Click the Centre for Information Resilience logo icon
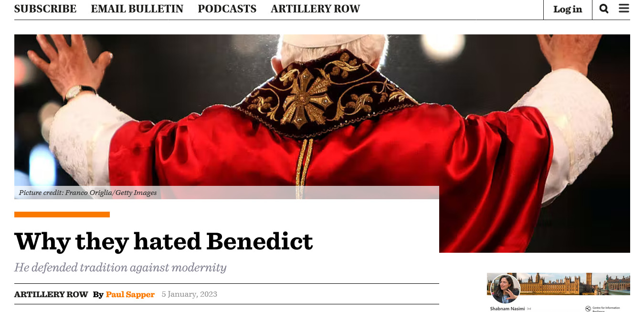This screenshot has height=312, width=644. point(588,309)
